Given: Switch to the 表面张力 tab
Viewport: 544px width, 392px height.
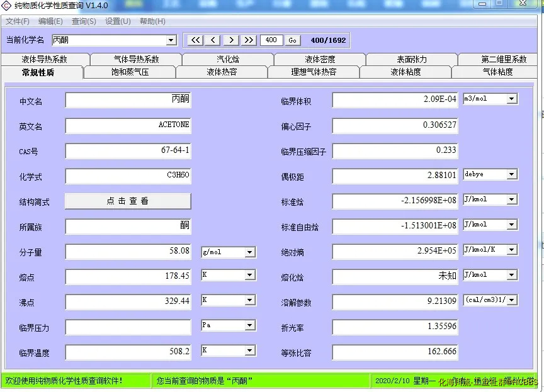Looking at the screenshot, I should pos(412,59).
